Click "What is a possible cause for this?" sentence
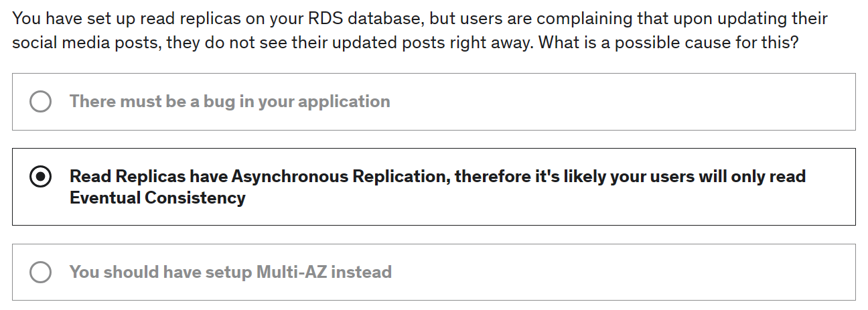 coord(668,43)
